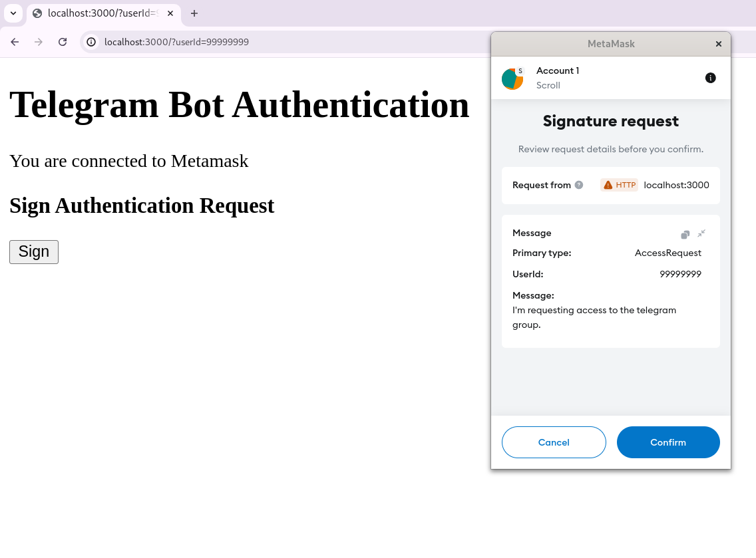The height and width of the screenshot is (558, 756).
Task: Close the MetaMask popup window
Action: point(718,44)
